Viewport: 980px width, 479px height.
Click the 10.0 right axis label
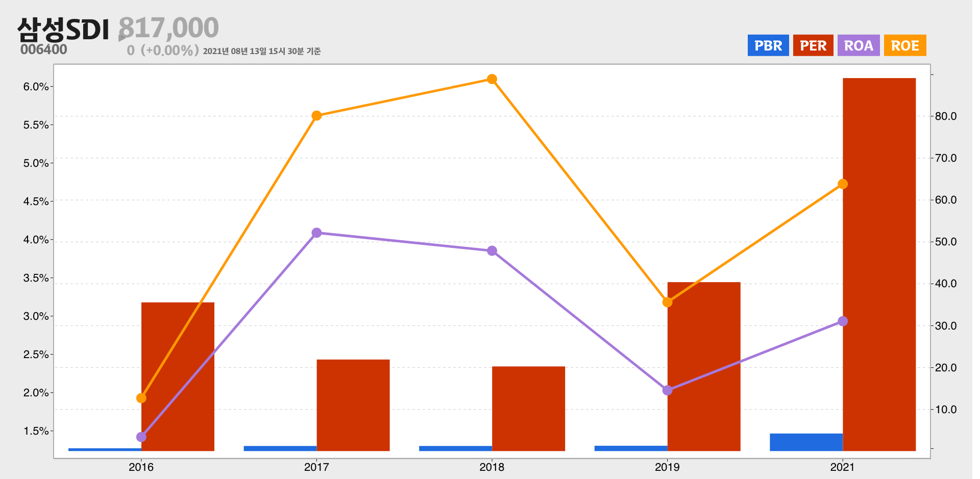[946, 410]
